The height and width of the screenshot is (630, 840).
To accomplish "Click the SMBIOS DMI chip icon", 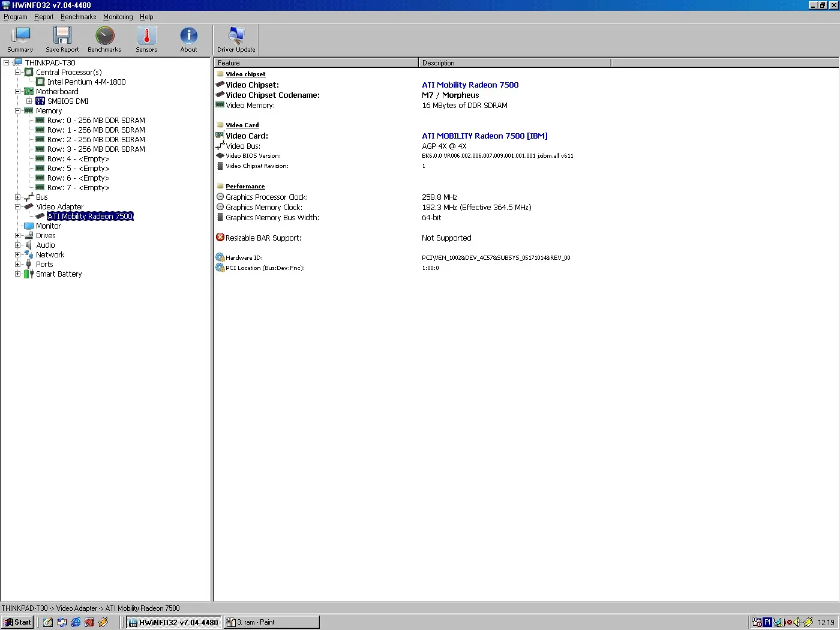I will tap(40, 101).
